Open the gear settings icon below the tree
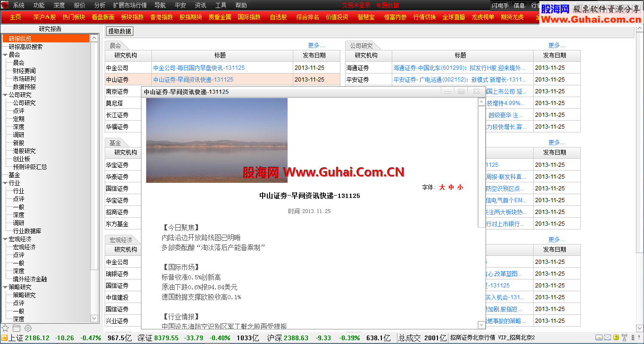The image size is (644, 344). pos(28,328)
